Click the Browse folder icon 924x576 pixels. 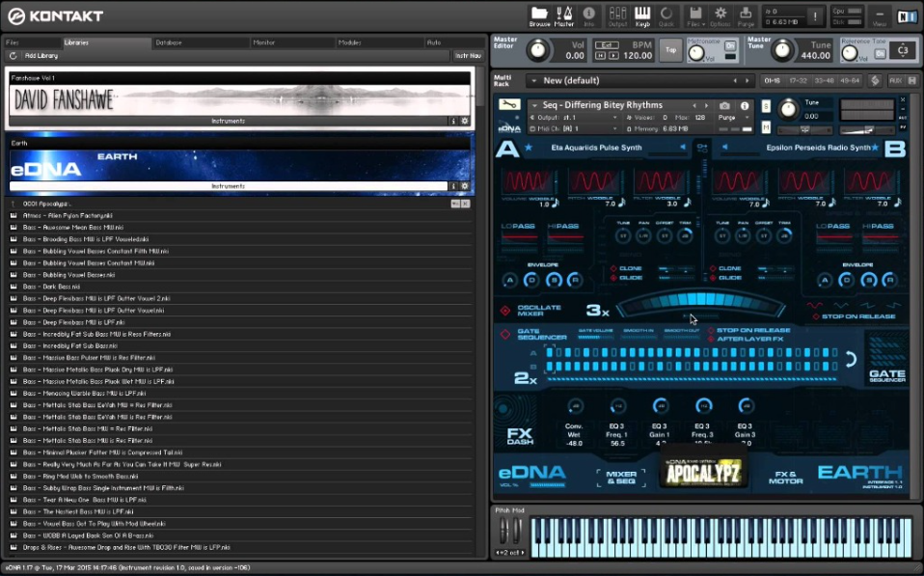[x=539, y=15]
